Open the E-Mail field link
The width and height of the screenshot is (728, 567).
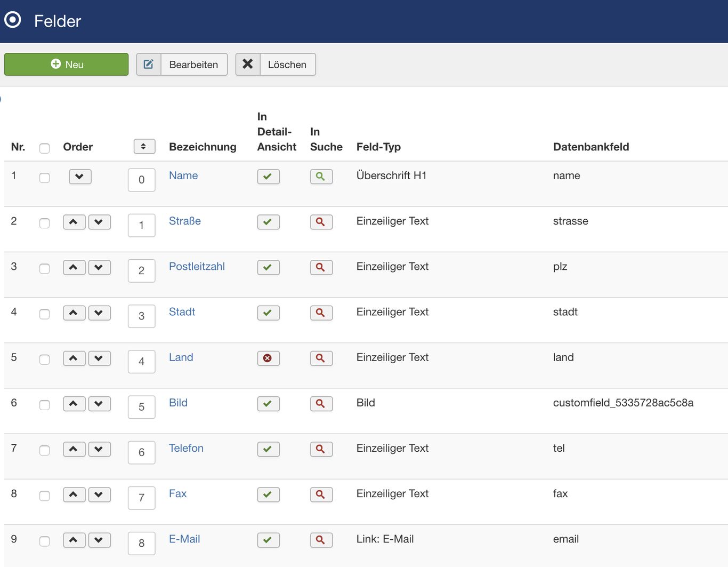[184, 539]
